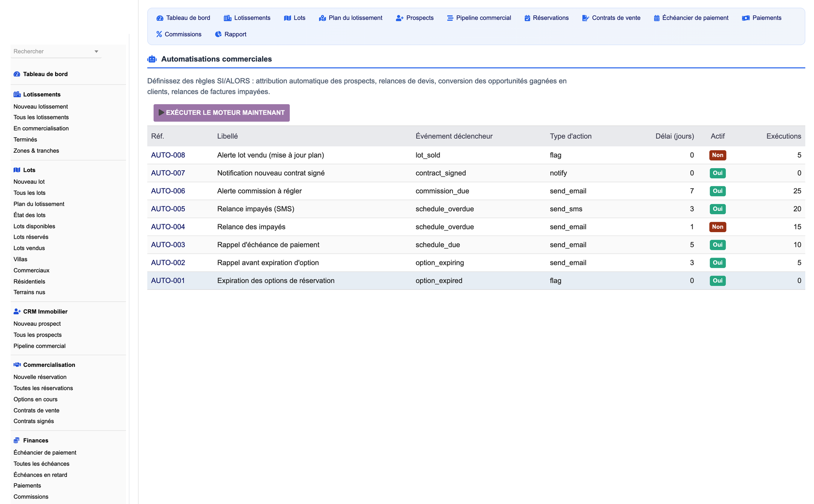The image size is (814, 504).
Task: Click the Contrats de vente signature icon
Action: click(586, 18)
